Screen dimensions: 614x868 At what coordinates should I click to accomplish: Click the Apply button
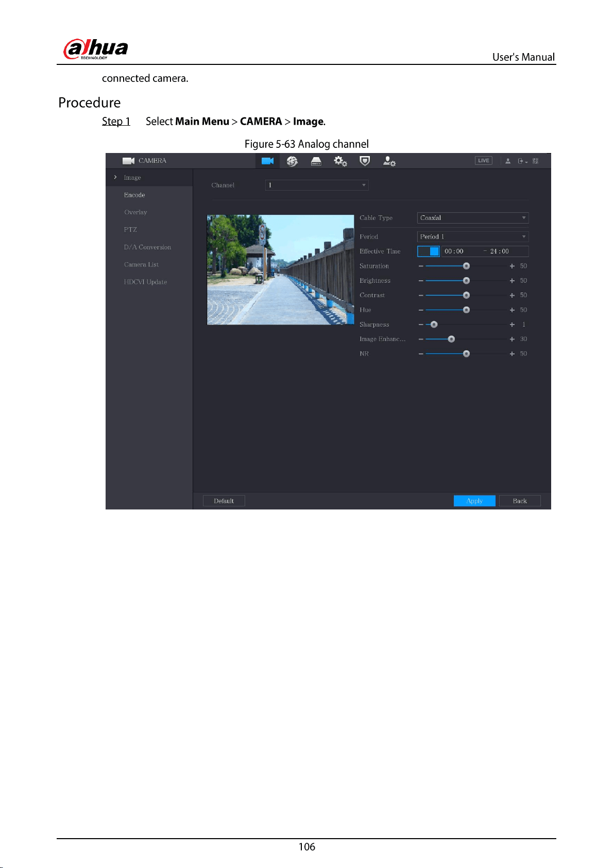point(474,501)
